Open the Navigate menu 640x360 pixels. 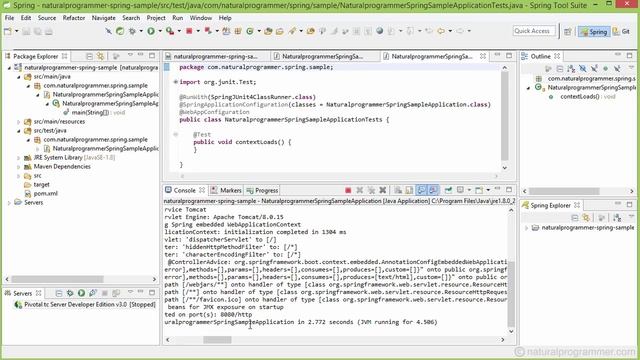103,18
